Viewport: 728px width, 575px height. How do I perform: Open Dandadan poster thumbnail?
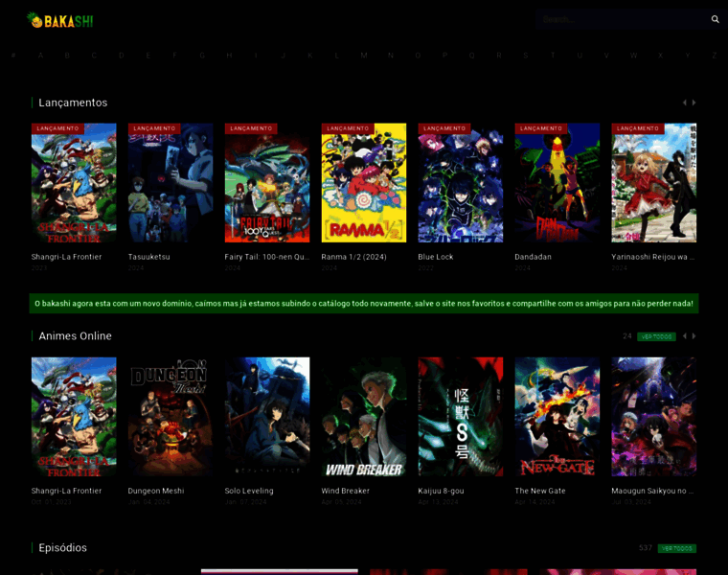557,182
